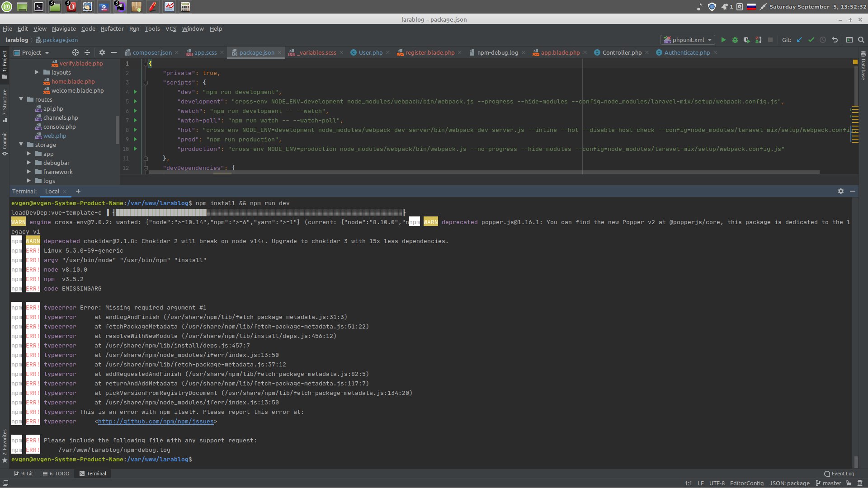Change the LF line separator
Image resolution: width=868 pixels, height=488 pixels.
click(700, 483)
